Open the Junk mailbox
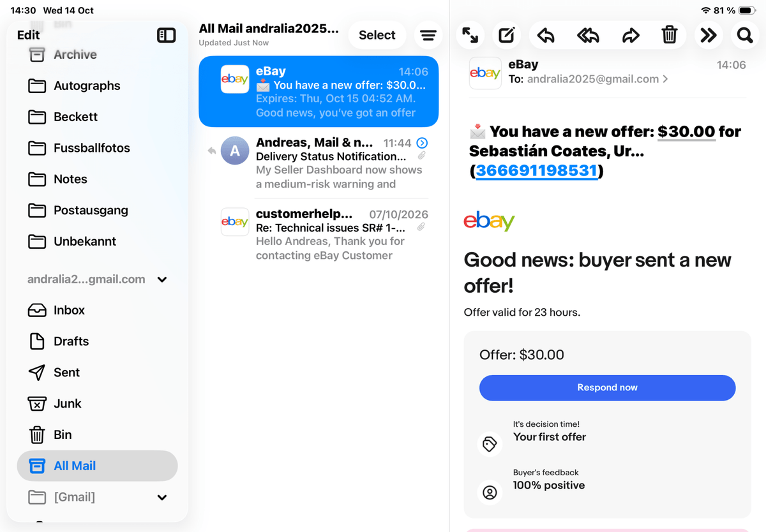The height and width of the screenshot is (532, 766). 98,404
